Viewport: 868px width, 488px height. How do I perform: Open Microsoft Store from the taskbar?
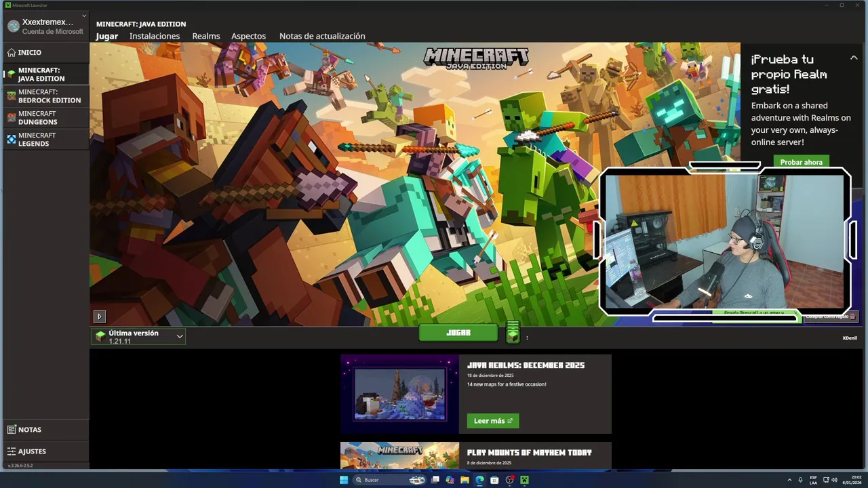point(494,480)
